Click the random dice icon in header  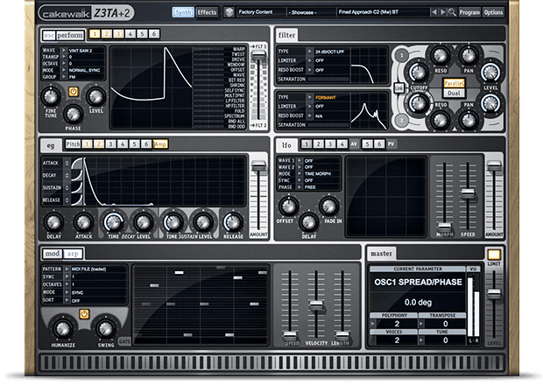point(229,12)
